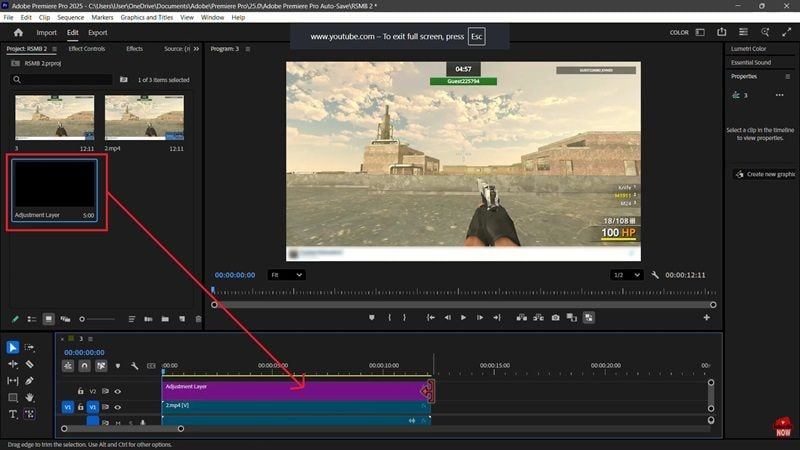
Task: Expand hidden panel tabs chevron
Action: click(196, 49)
